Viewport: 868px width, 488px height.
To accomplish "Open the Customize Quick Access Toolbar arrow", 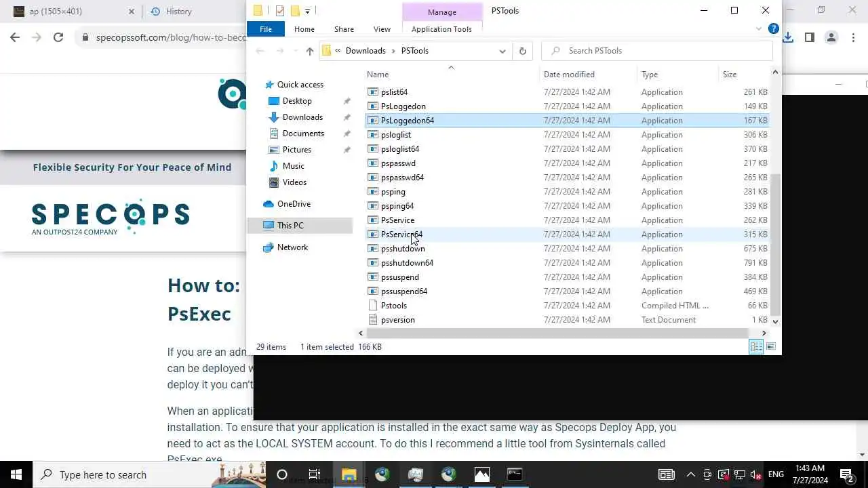I will click(307, 11).
